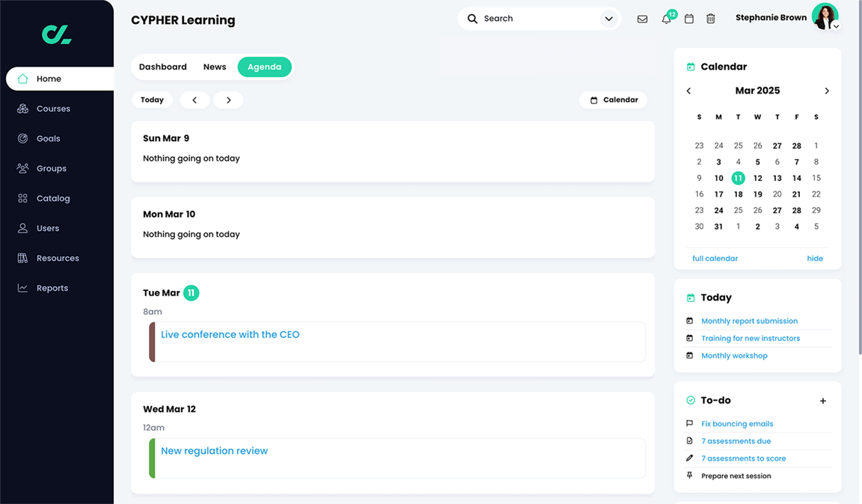Click green color bar of regulation review
862x504 pixels.
click(153, 458)
